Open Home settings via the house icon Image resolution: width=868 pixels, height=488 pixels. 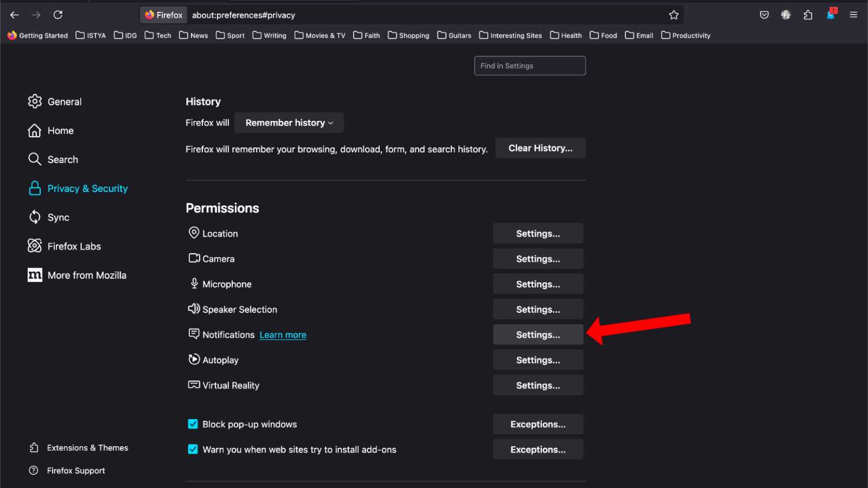(x=60, y=130)
